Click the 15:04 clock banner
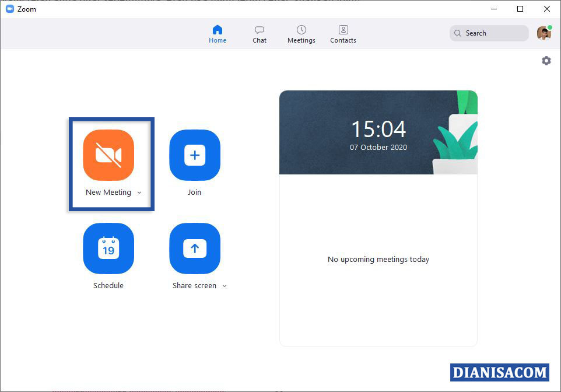561x392 pixels. point(378,133)
